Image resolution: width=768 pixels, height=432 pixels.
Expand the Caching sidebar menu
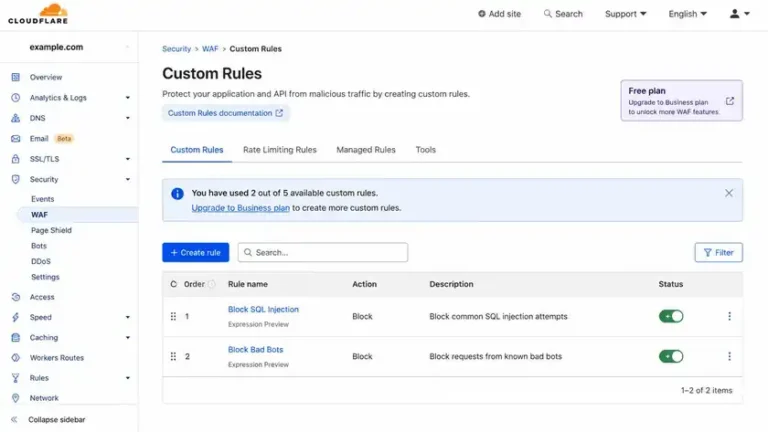coord(127,337)
